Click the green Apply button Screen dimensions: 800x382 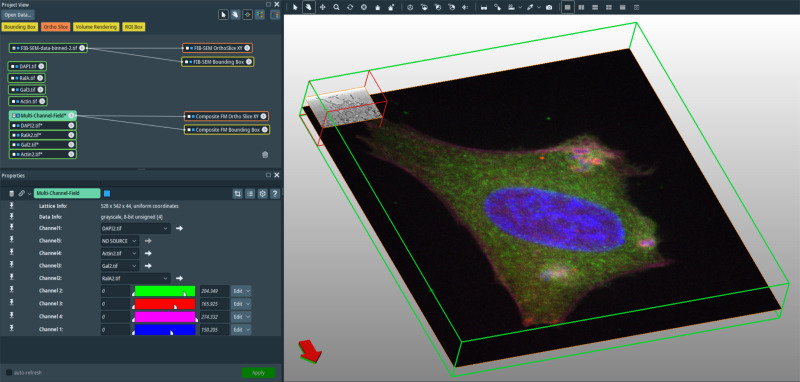point(258,373)
